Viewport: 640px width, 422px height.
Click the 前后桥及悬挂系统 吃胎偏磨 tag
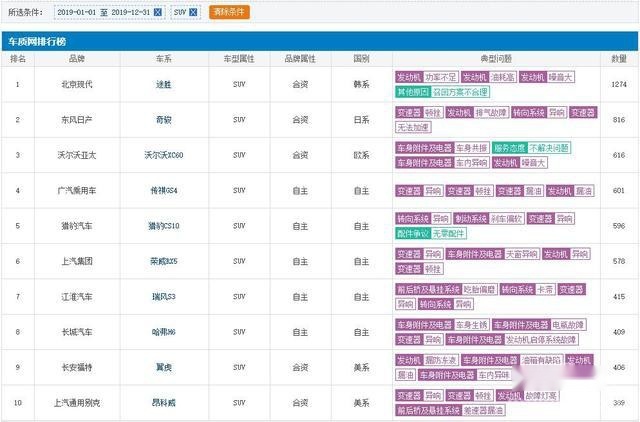click(x=447, y=290)
